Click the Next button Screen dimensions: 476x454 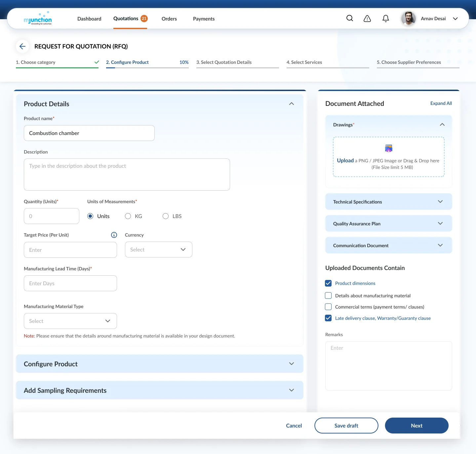417,426
